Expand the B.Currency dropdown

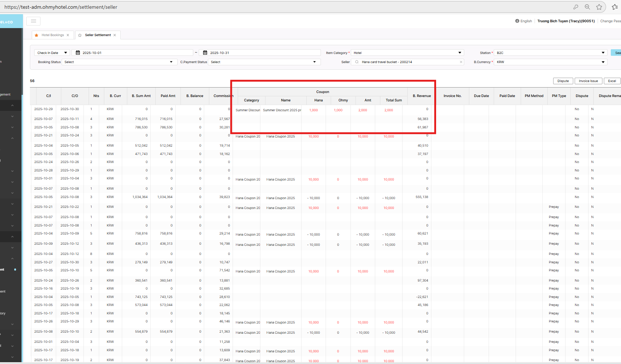pyautogui.click(x=550, y=62)
